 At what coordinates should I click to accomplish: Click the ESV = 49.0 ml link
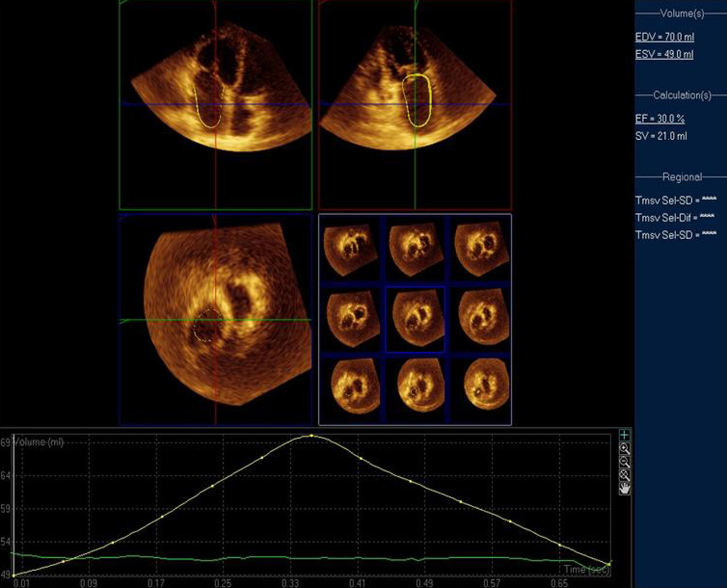pos(664,54)
